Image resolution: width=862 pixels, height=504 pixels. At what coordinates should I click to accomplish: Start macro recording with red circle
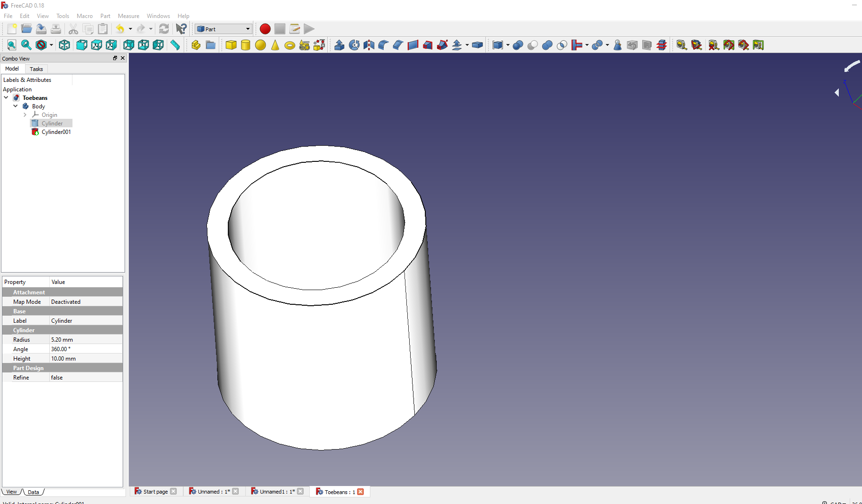pyautogui.click(x=265, y=29)
